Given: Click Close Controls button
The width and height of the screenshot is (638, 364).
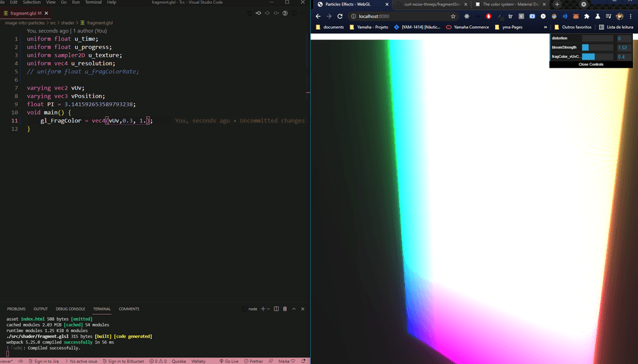Looking at the screenshot, I should (591, 64).
